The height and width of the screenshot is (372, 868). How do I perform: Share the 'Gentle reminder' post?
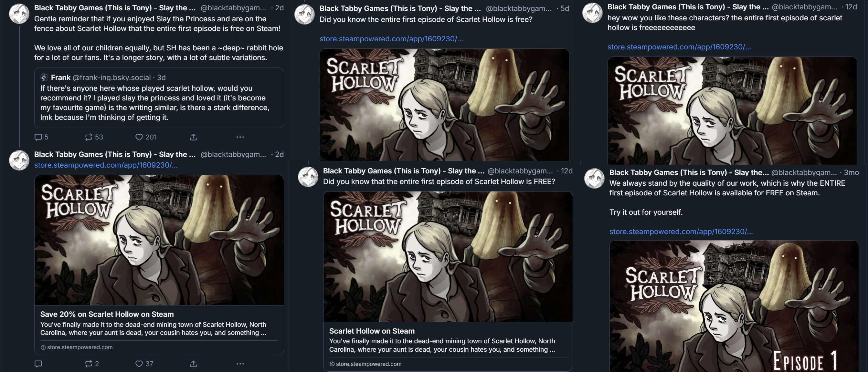click(x=194, y=137)
